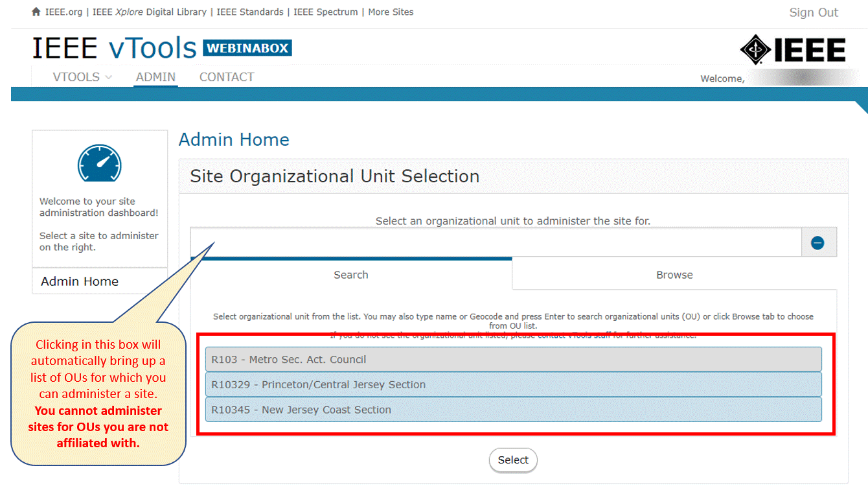Viewport: 868px width, 503px height.
Task: Select R103 - Metro Sec. Act. Council
Action: tap(513, 359)
